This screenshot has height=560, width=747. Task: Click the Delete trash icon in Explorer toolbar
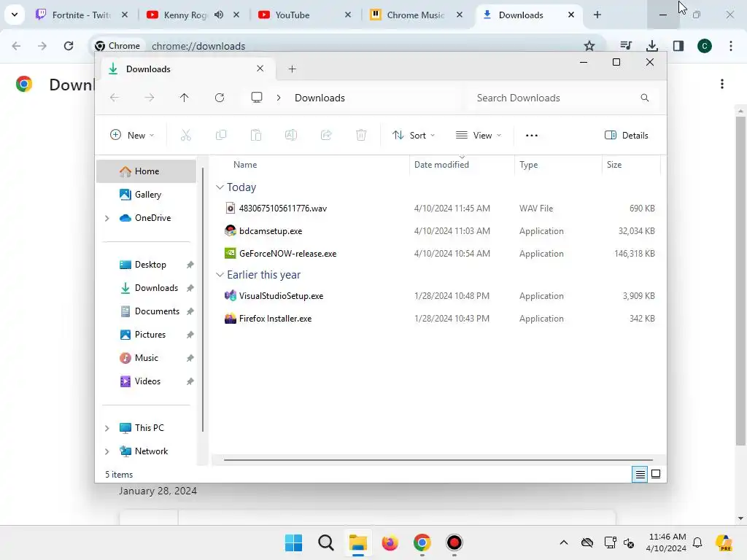click(361, 135)
